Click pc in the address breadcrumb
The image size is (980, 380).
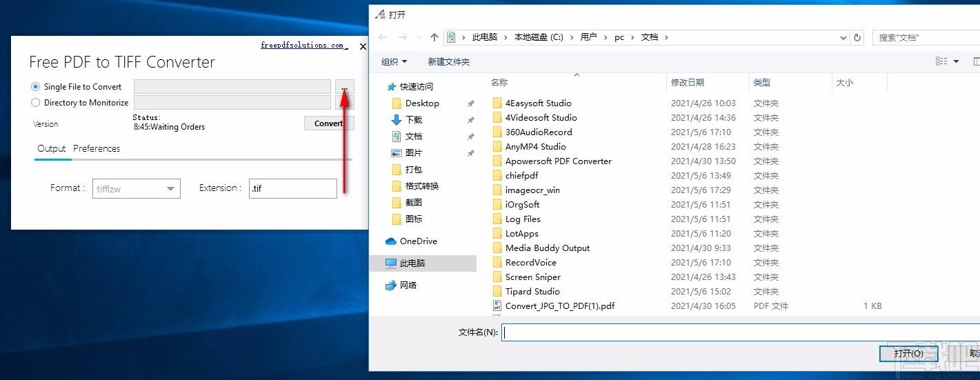(619, 37)
